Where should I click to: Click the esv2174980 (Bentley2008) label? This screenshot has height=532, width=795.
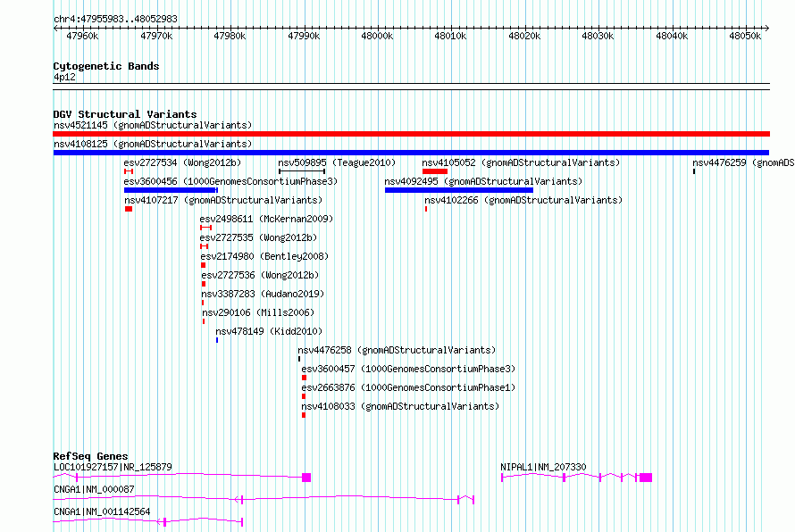coord(264,256)
